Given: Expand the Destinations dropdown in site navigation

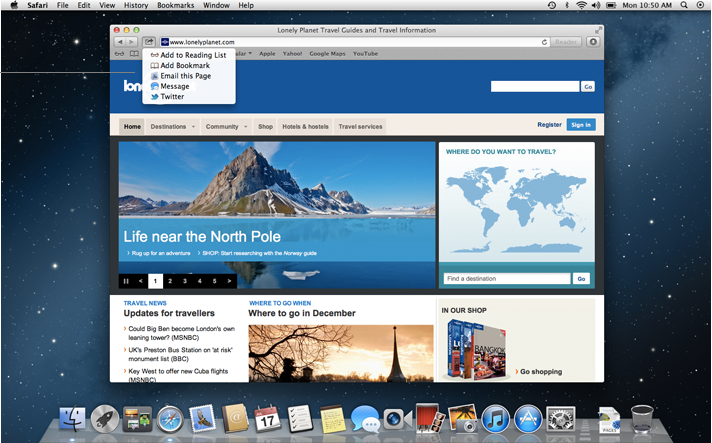Looking at the screenshot, I should click(x=171, y=127).
